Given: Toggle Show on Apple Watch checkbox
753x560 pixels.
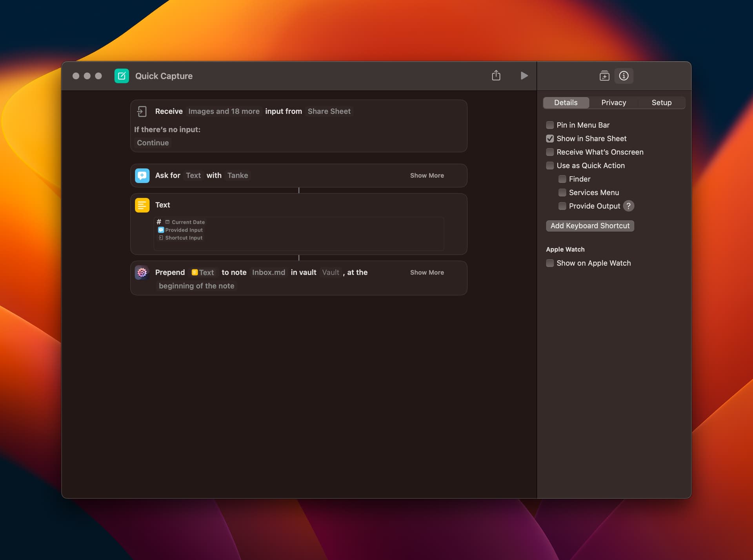Looking at the screenshot, I should point(550,263).
